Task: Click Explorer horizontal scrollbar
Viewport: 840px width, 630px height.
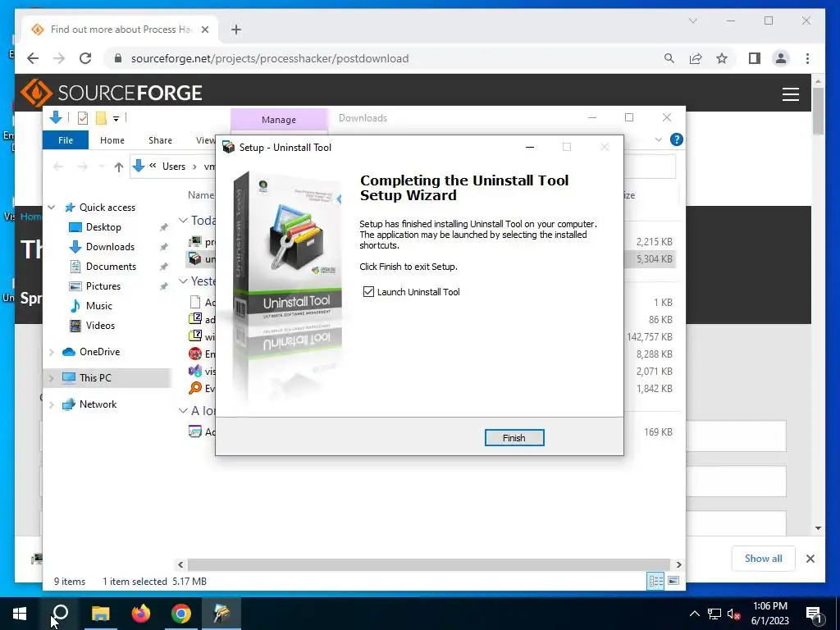Action: pos(428,564)
